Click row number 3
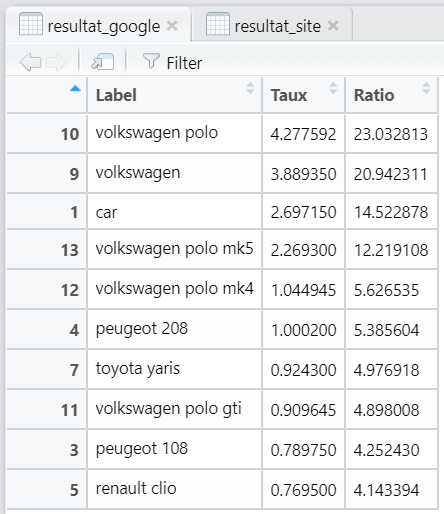 click(74, 450)
